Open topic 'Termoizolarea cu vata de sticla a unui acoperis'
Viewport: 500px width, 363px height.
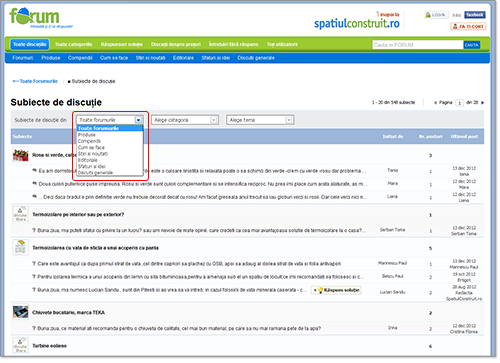95,248
